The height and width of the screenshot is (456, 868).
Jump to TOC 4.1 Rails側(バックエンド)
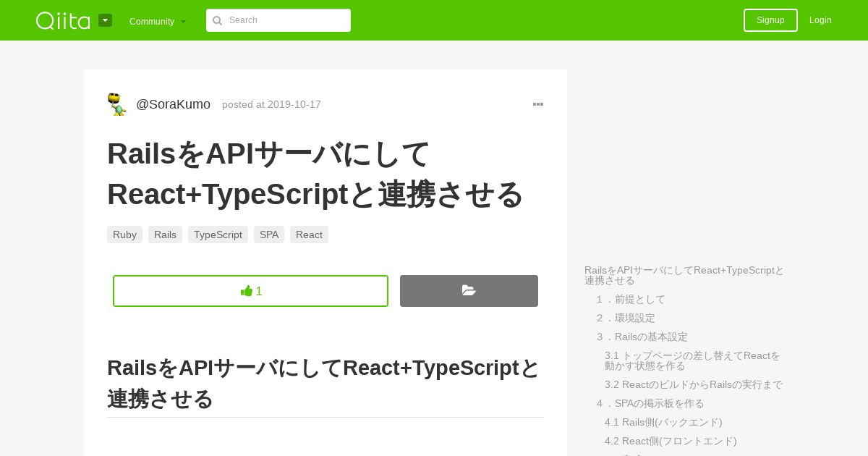pyautogui.click(x=663, y=422)
